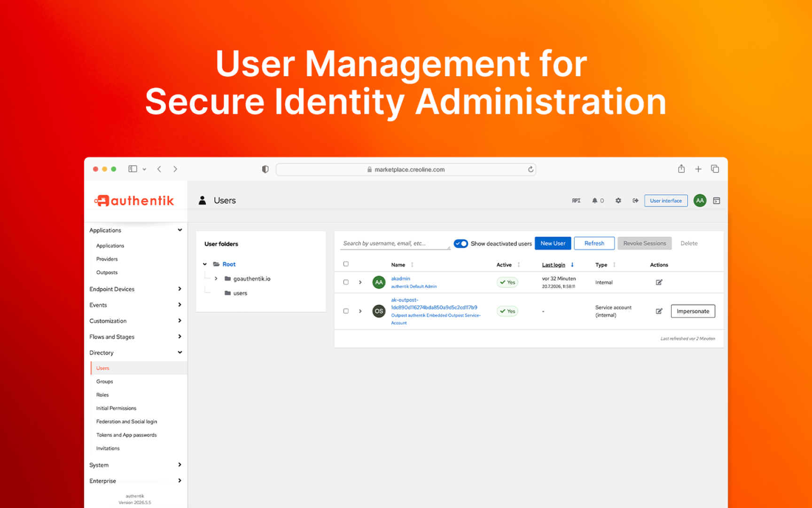
Task: Collapse the Directory section
Action: tap(180, 352)
